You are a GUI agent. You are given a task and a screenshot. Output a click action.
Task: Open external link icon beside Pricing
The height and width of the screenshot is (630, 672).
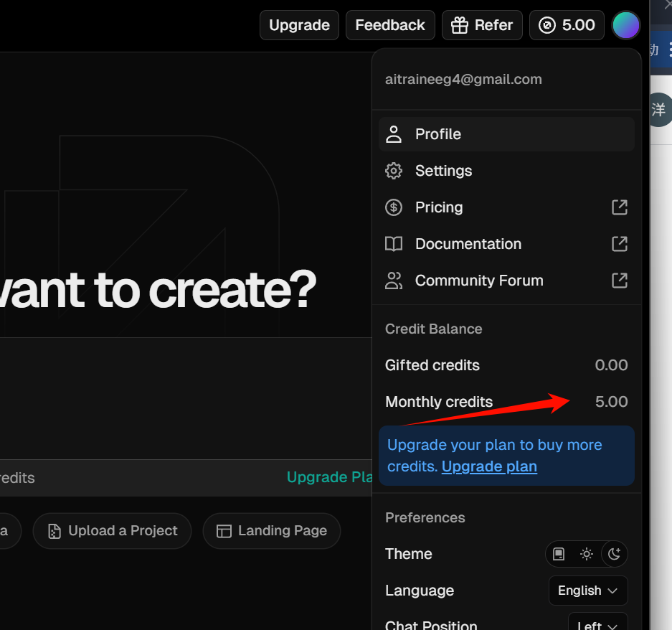tap(619, 207)
